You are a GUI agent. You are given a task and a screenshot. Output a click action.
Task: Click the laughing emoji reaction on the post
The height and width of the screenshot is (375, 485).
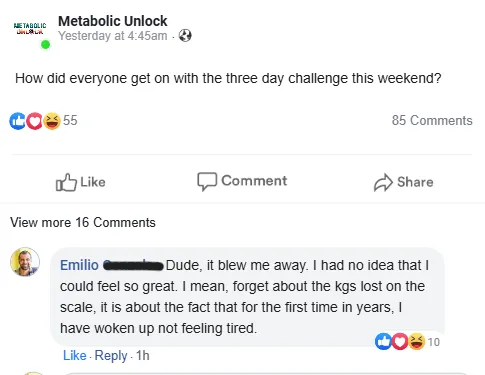point(52,121)
